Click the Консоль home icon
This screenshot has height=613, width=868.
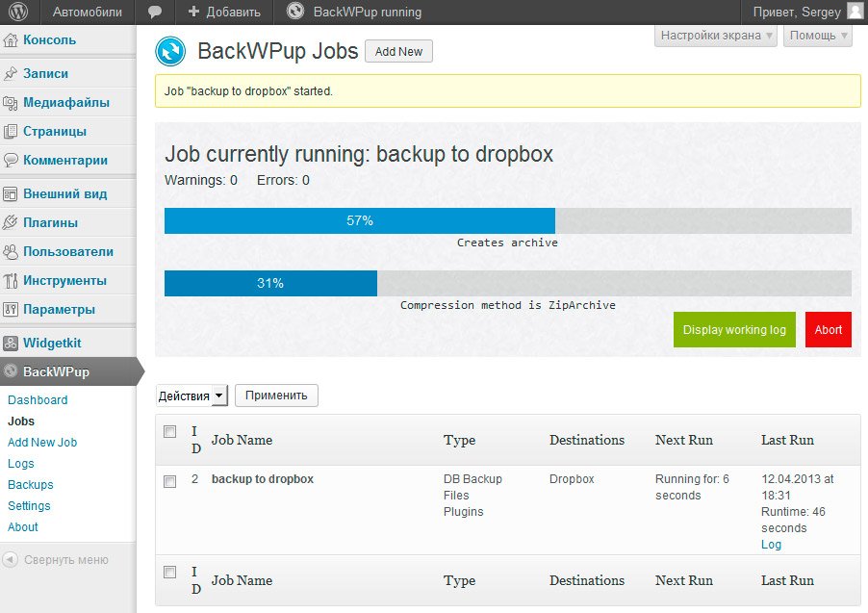tap(11, 39)
